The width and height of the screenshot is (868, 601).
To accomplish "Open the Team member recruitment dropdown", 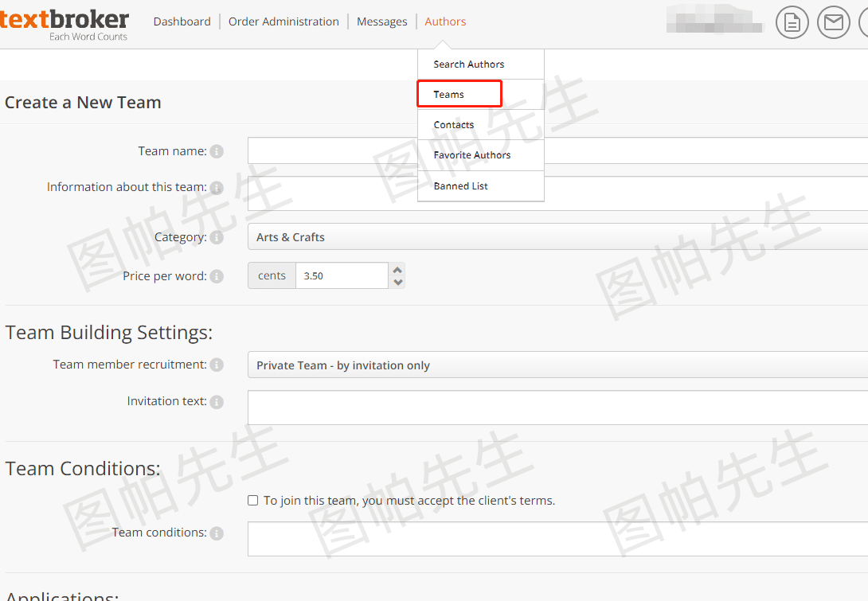I will (557, 365).
